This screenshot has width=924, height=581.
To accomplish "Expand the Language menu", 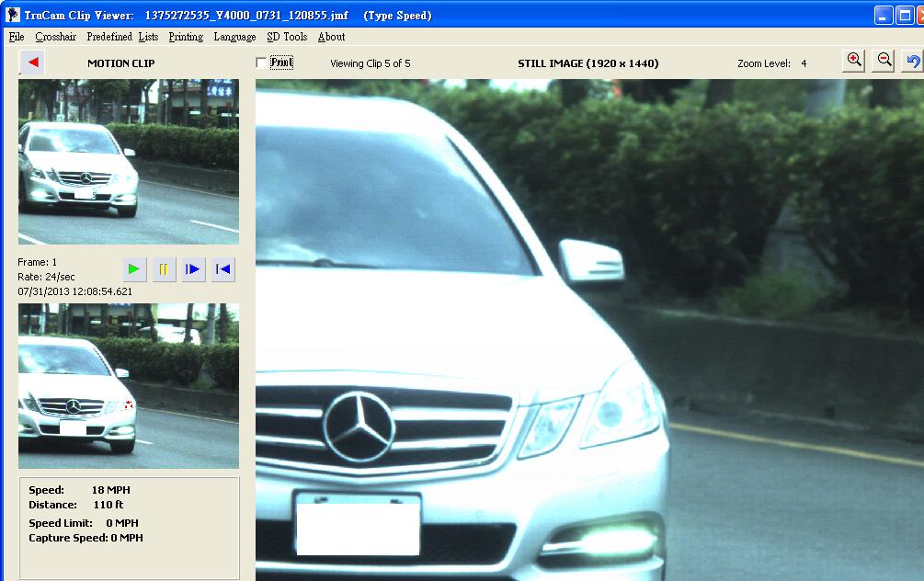I will (234, 37).
